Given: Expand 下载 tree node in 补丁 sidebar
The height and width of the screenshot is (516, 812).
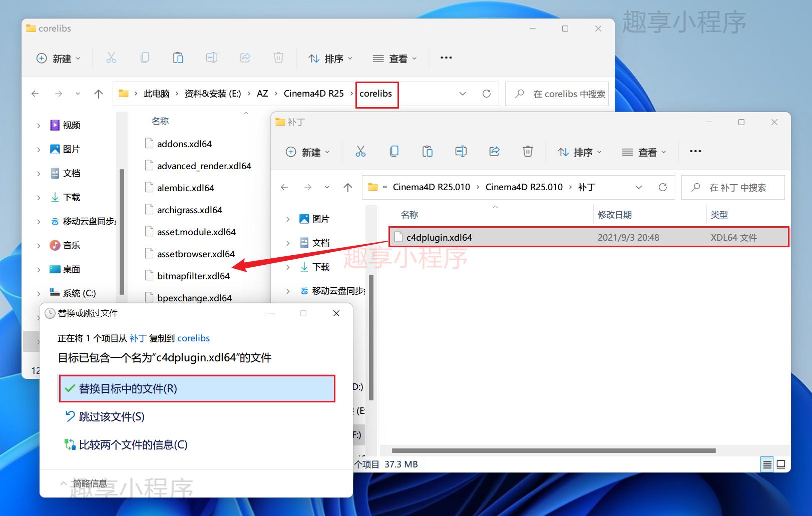Looking at the screenshot, I should tap(288, 267).
